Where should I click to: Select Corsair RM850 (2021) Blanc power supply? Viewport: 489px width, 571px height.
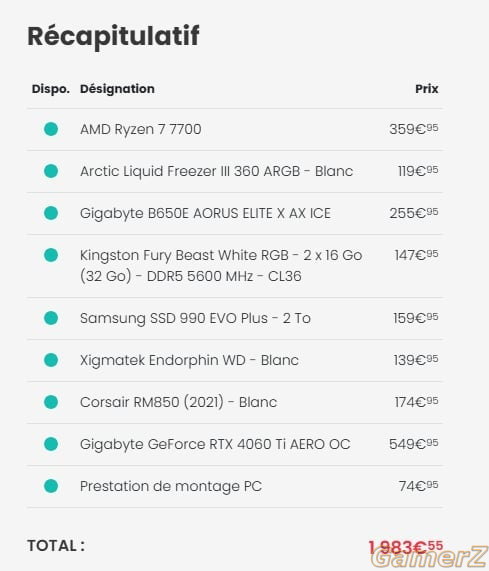(x=178, y=402)
